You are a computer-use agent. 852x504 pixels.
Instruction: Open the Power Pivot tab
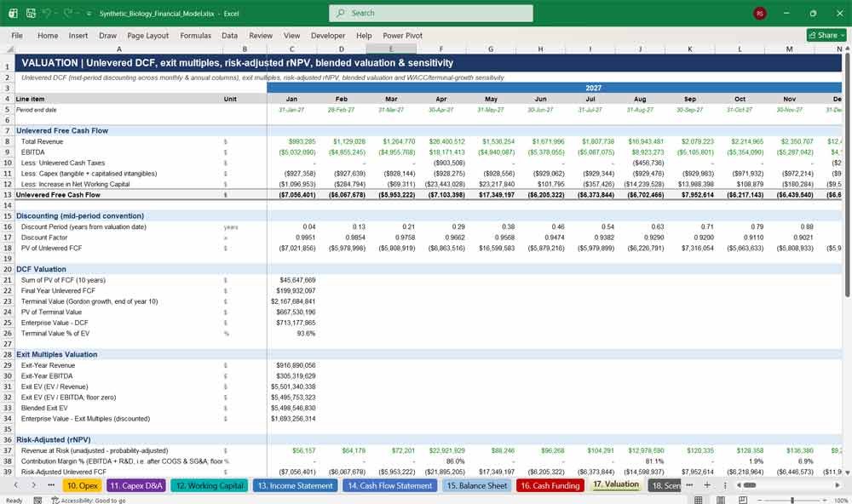403,35
